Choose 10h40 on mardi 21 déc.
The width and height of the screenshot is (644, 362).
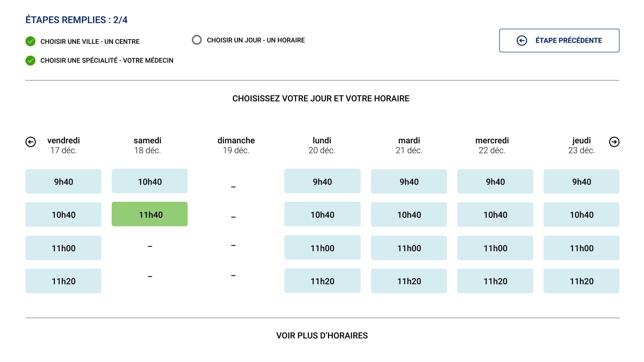click(x=409, y=215)
